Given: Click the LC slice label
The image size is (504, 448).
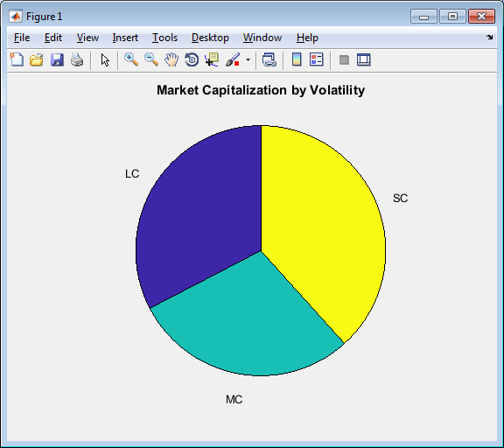Looking at the screenshot, I should 132,174.
